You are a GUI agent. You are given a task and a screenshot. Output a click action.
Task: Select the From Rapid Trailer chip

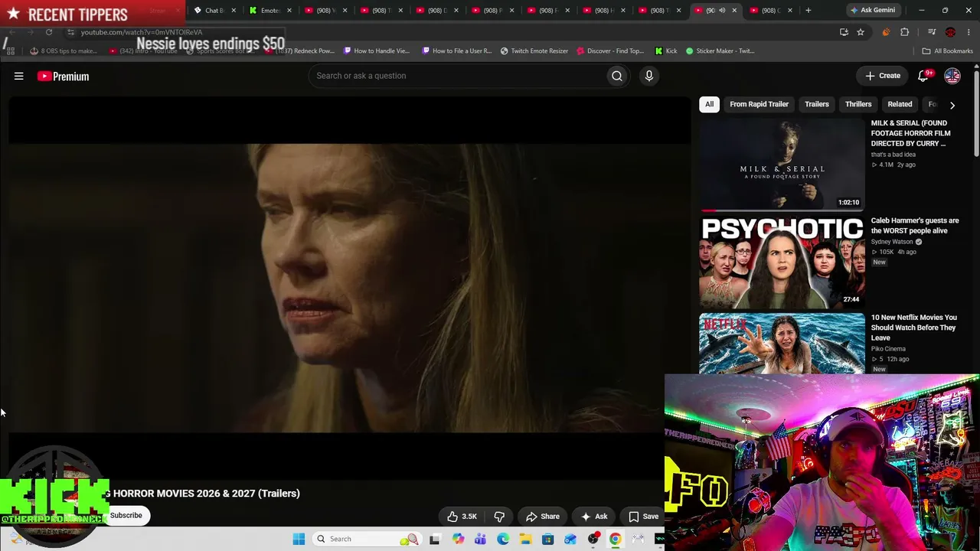(x=759, y=104)
